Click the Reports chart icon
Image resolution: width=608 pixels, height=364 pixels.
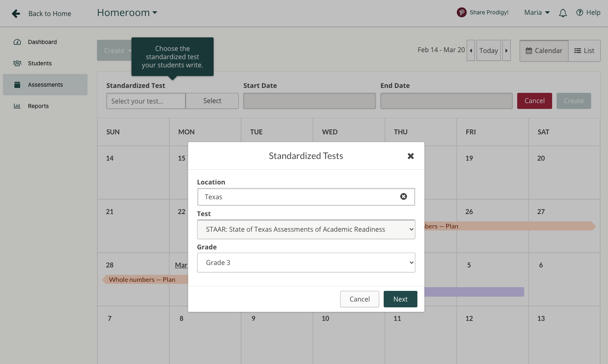[17, 106]
